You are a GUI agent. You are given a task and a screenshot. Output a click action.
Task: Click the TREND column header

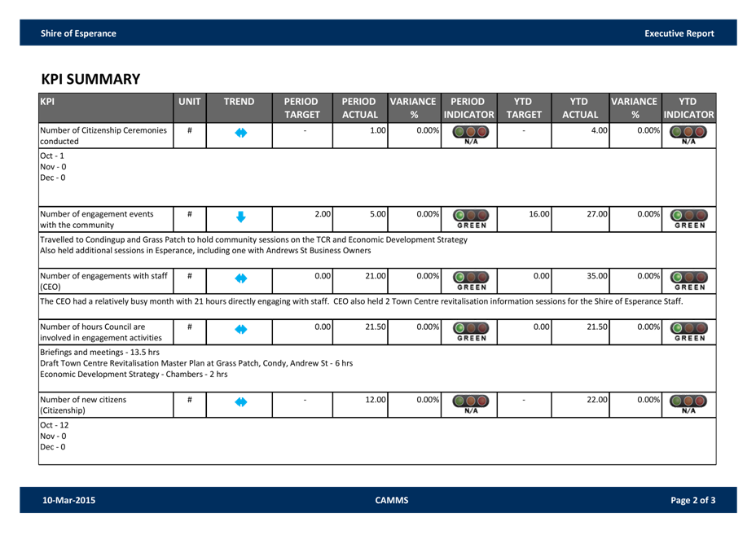pyautogui.click(x=240, y=102)
